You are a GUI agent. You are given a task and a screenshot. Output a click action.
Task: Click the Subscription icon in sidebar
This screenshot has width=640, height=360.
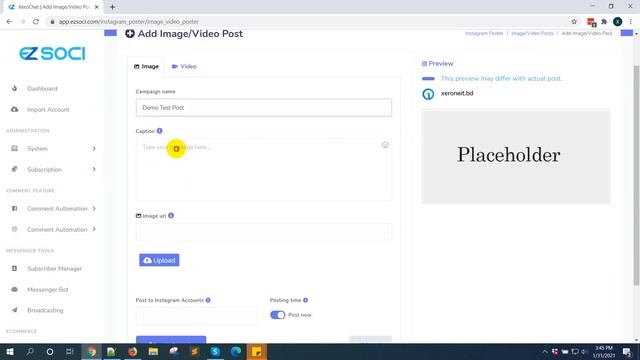point(15,169)
